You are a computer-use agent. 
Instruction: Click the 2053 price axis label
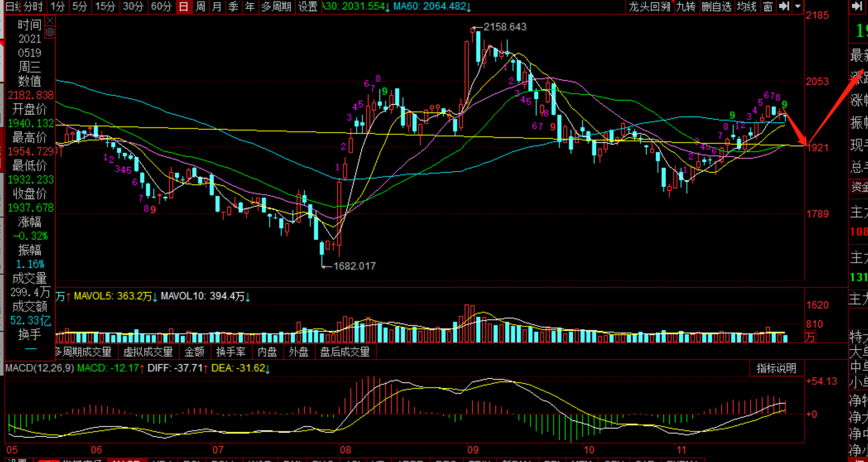pos(817,81)
